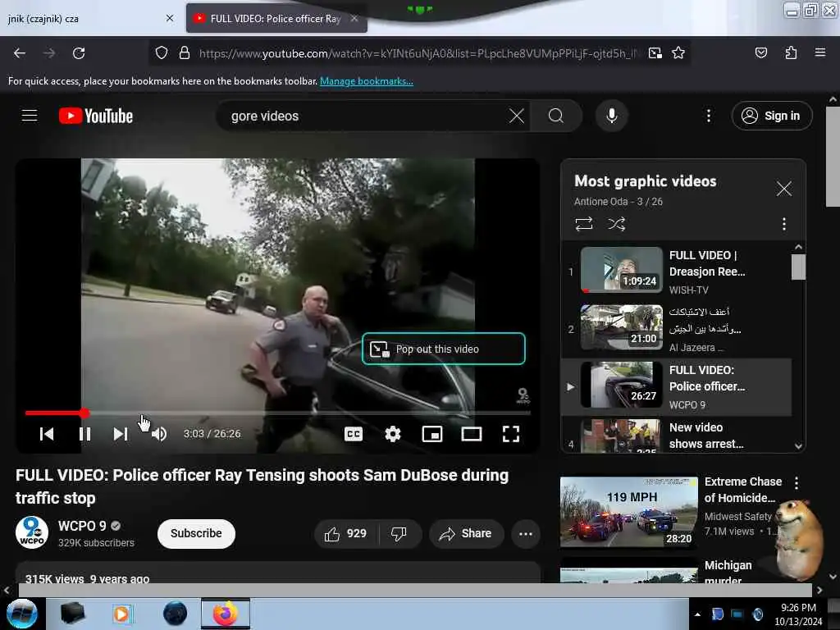
Task: Play FULL VIDEO Dreasjon Reed from WISH-TV
Action: (676, 272)
